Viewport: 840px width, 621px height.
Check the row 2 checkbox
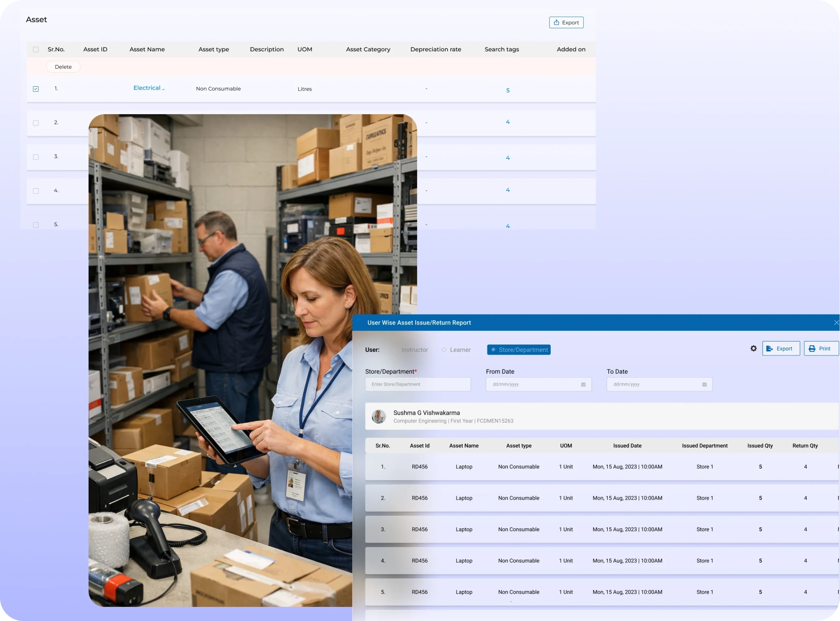pos(36,123)
